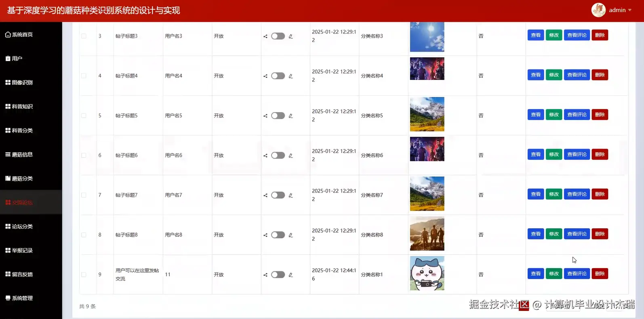Click the icon next to 用户 in sidebar
644x319 pixels.
click(8, 59)
